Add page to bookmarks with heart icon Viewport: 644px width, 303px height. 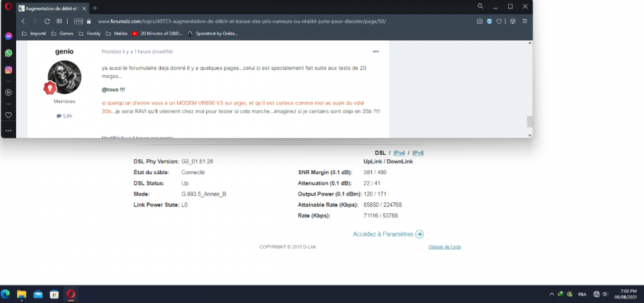tap(500, 21)
